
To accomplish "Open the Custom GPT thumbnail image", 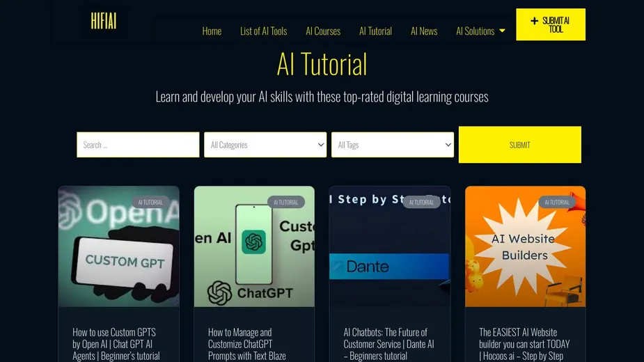I will tap(118, 246).
